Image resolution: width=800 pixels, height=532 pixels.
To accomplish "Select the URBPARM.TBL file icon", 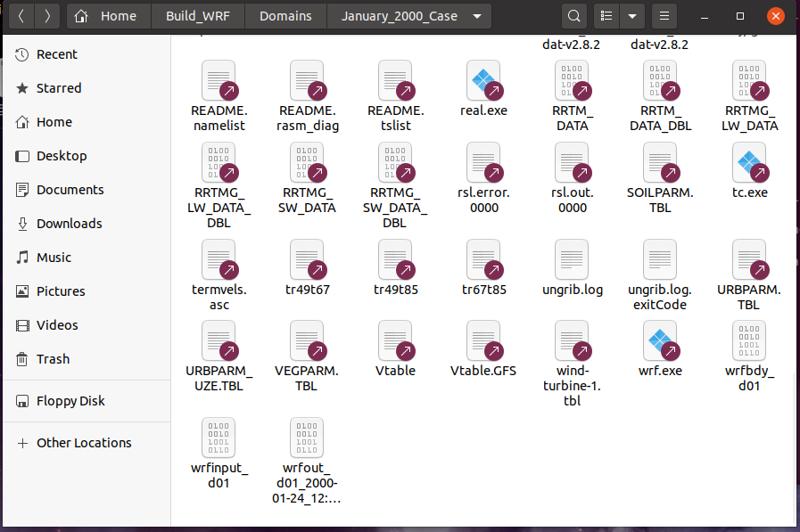I will tap(749, 259).
